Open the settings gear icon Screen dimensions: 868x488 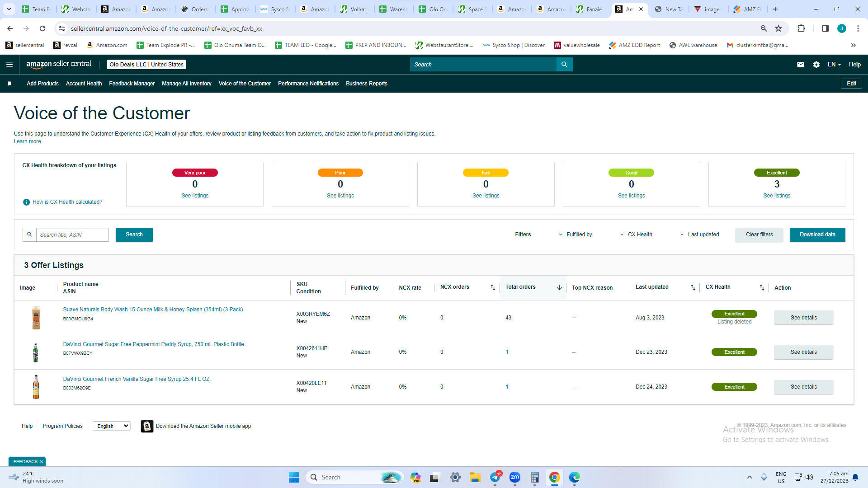[816, 65]
